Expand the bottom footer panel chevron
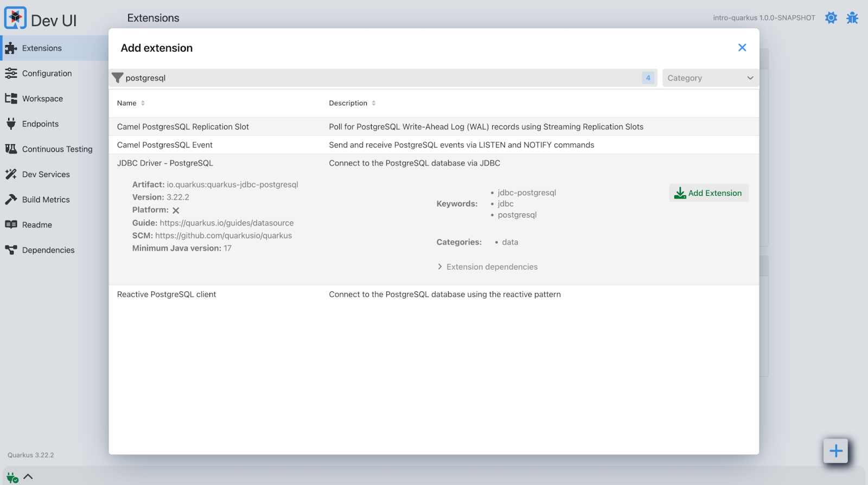 point(28,476)
